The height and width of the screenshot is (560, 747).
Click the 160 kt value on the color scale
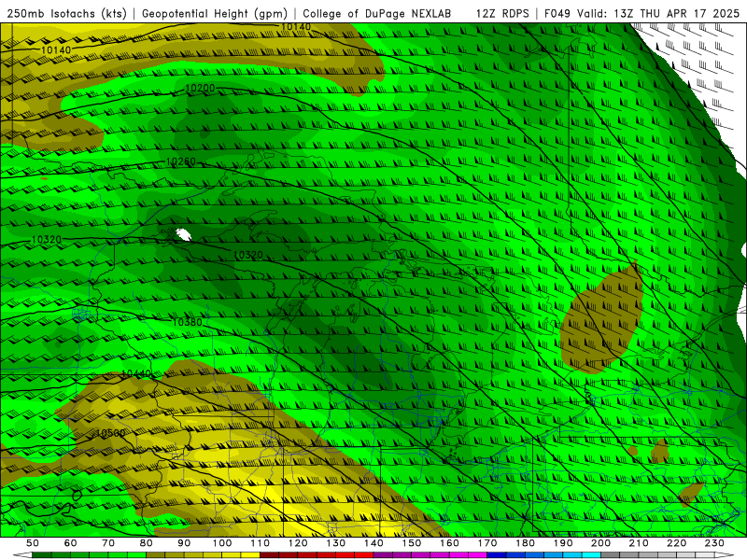coord(449,543)
